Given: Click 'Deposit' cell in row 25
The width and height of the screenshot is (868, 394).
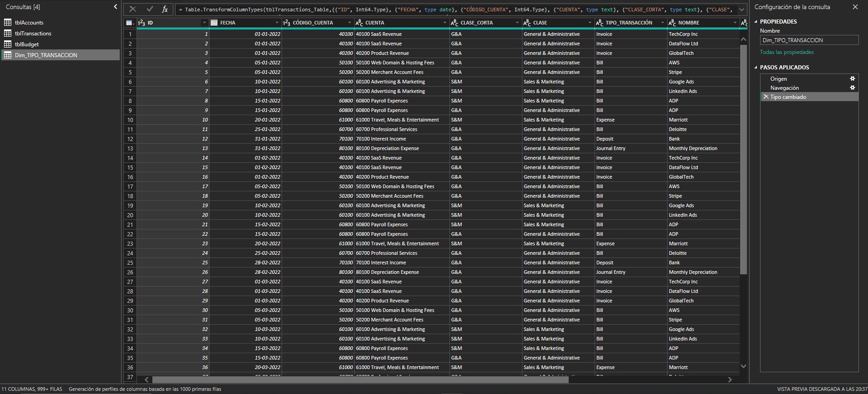Looking at the screenshot, I should tap(631, 263).
